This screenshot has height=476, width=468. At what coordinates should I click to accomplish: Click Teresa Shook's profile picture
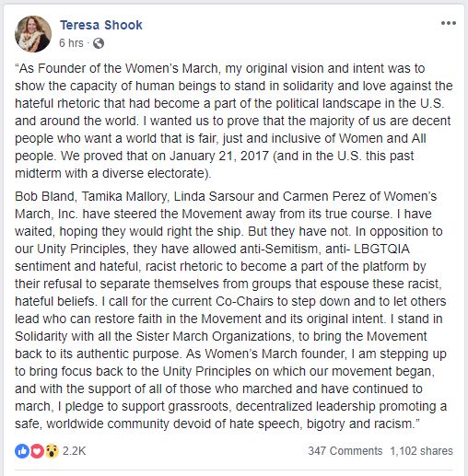33,34
